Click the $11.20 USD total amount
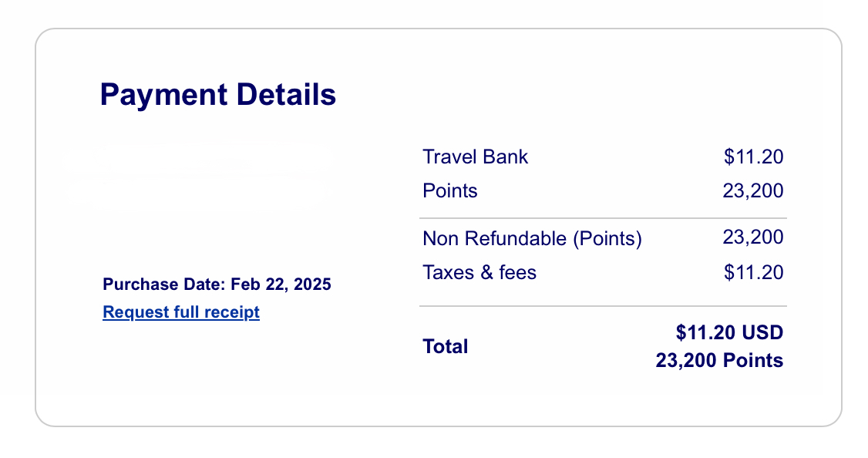 click(x=729, y=333)
